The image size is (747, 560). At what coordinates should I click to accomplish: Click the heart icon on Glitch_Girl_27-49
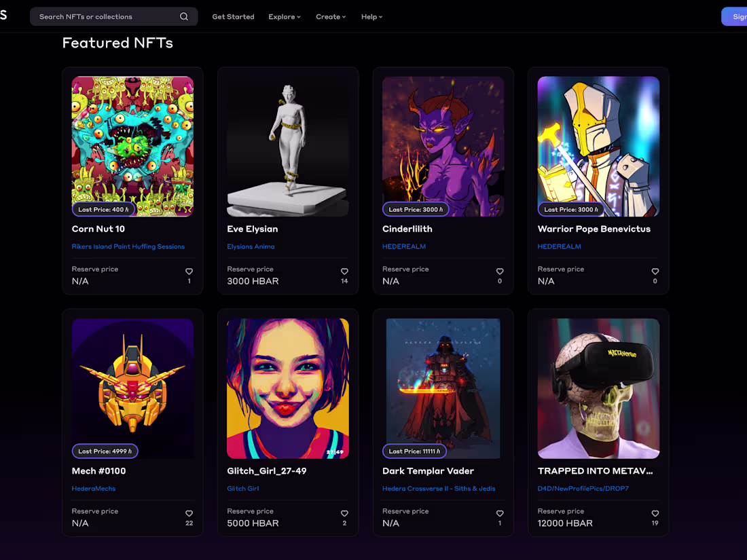pos(344,513)
